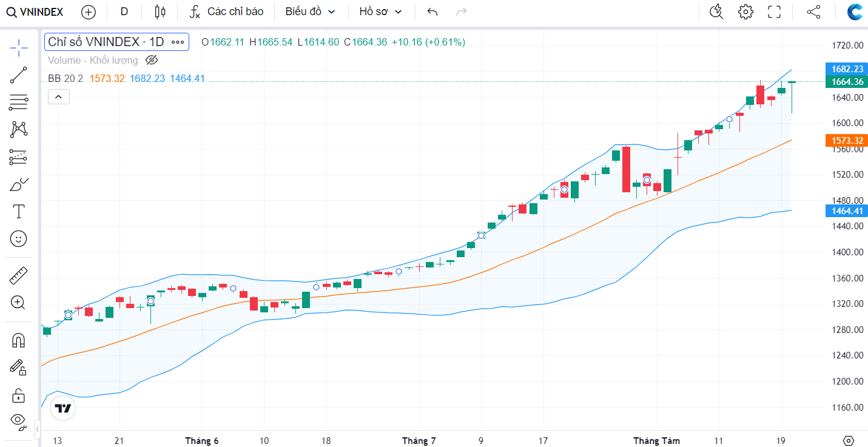868x447 pixels.
Task: Open chart settings gear
Action: pos(745,12)
